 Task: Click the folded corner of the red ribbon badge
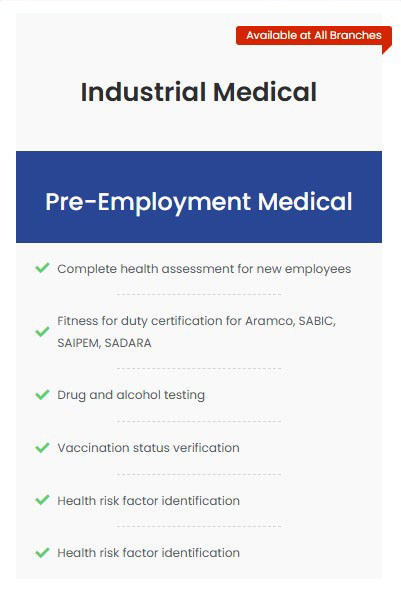(387, 49)
